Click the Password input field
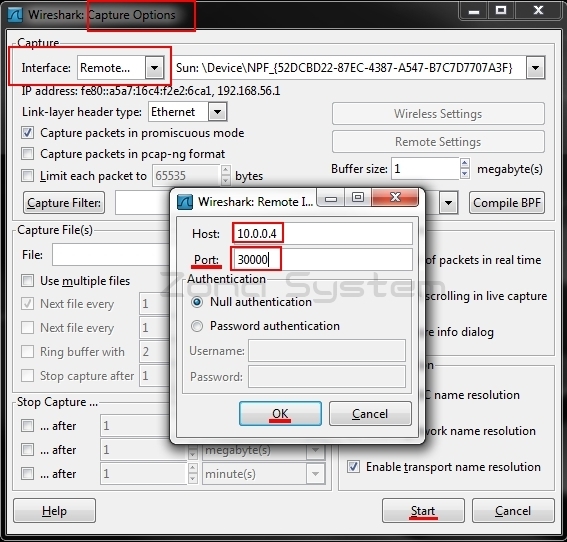567x542 pixels. point(327,376)
